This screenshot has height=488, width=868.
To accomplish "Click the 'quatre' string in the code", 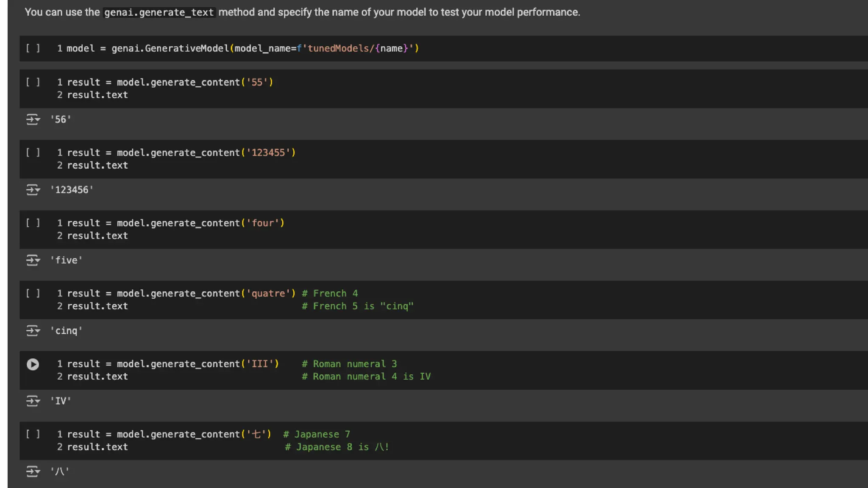I will pos(268,293).
